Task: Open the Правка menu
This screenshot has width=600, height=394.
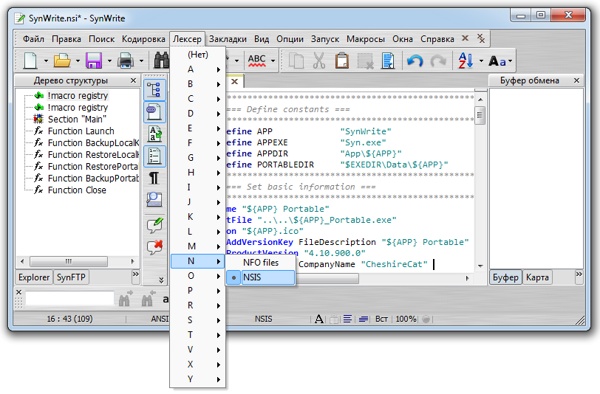Action: click(66, 39)
